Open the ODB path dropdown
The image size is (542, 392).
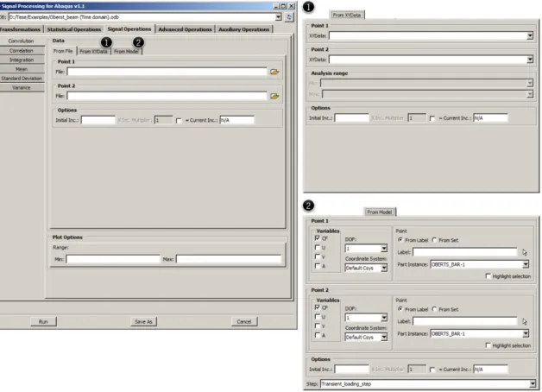tap(278, 17)
